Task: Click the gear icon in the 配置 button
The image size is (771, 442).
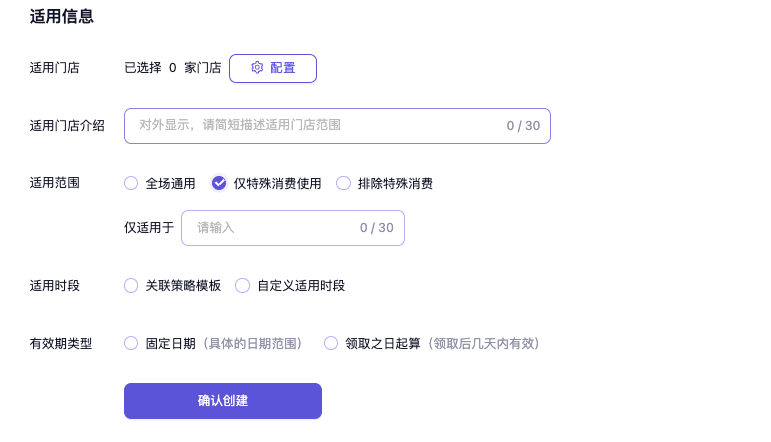Action: click(257, 68)
